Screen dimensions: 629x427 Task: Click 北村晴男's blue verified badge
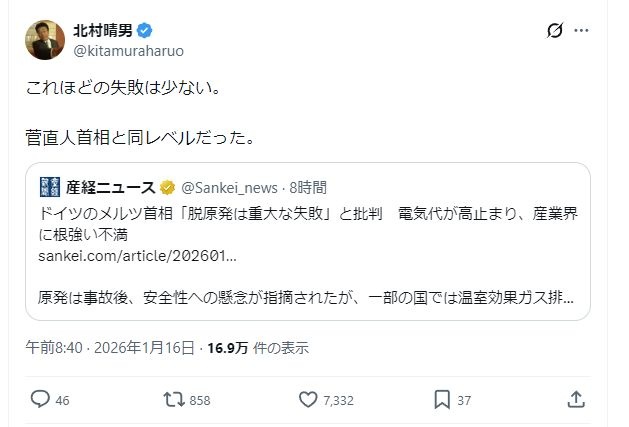coord(153,30)
